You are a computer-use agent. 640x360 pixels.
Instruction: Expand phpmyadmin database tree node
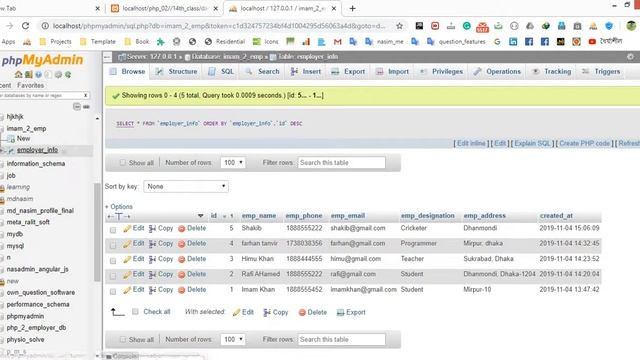(x=2, y=316)
